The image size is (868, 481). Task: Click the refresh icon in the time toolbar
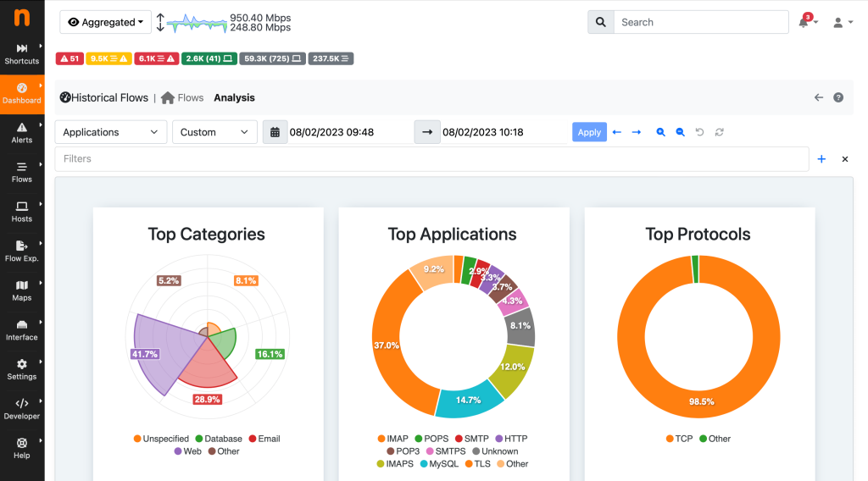(720, 132)
